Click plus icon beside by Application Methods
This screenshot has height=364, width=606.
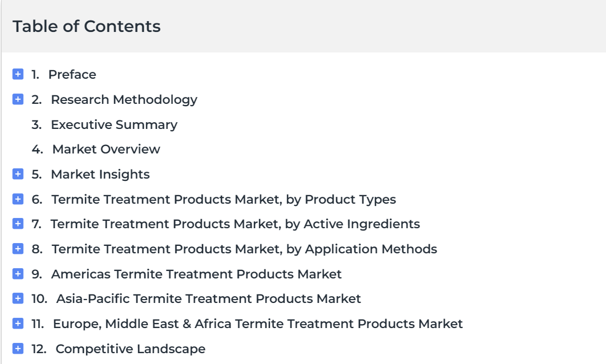point(18,248)
